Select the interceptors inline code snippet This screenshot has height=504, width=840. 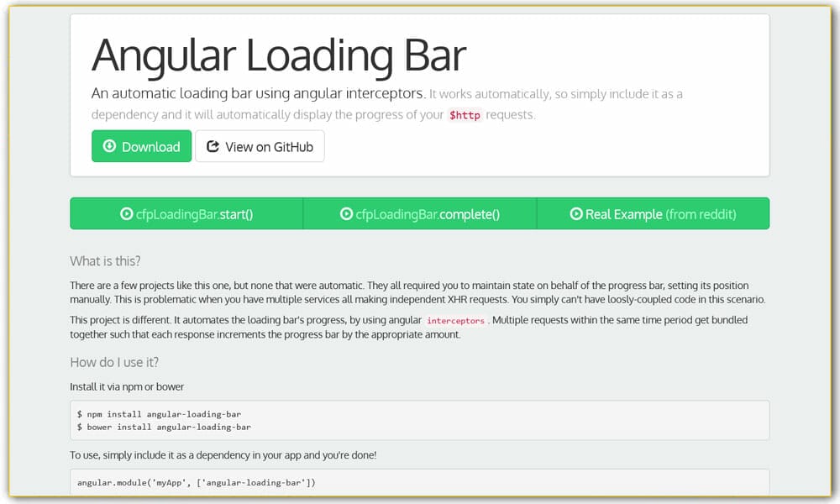click(x=455, y=320)
